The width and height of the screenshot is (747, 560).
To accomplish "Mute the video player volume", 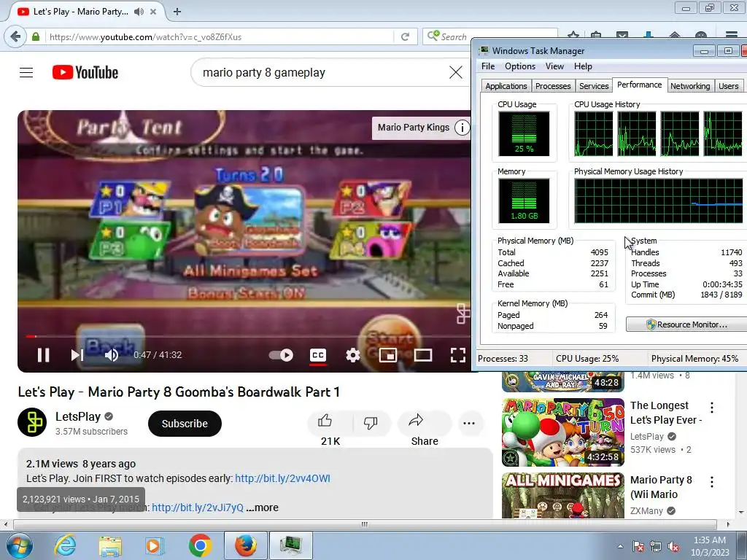I will 112,355.
